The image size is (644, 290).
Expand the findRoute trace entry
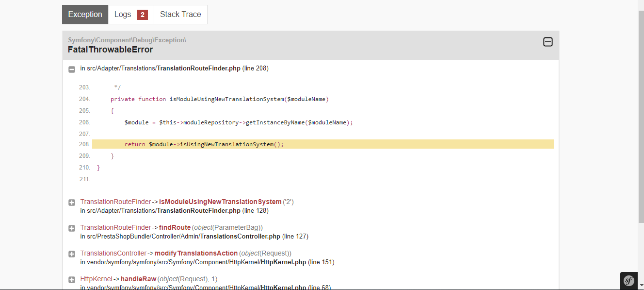point(72,228)
